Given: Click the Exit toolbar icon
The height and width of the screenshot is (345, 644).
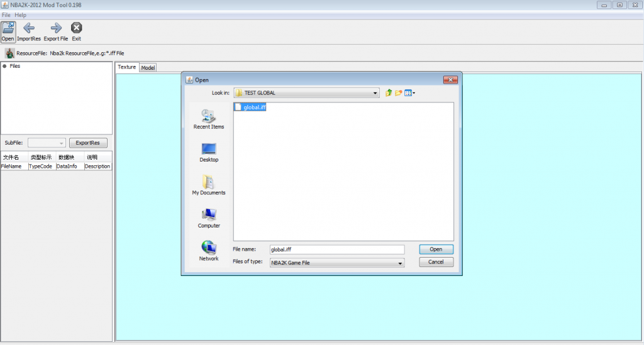Looking at the screenshot, I should [76, 28].
